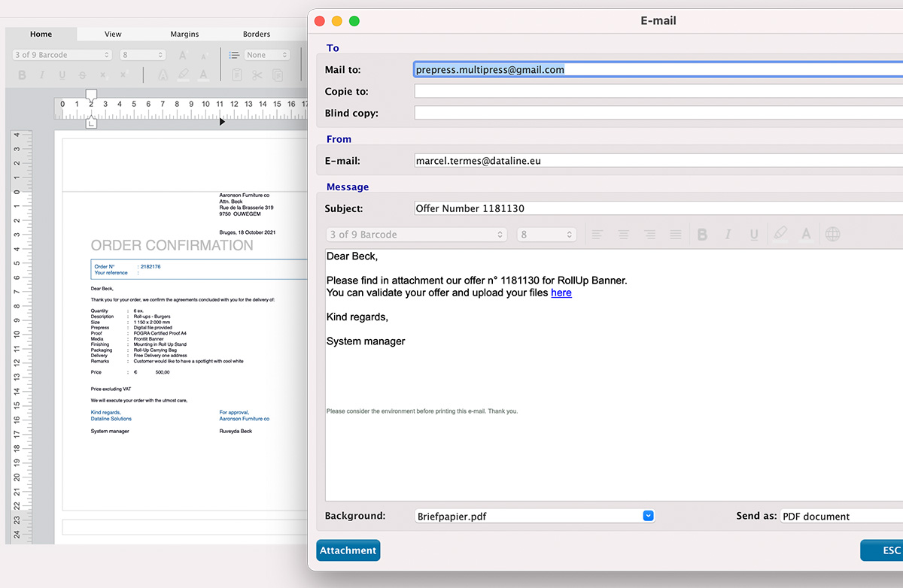This screenshot has height=588, width=903.
Task: Open the None list style dropdown
Action: (x=267, y=55)
